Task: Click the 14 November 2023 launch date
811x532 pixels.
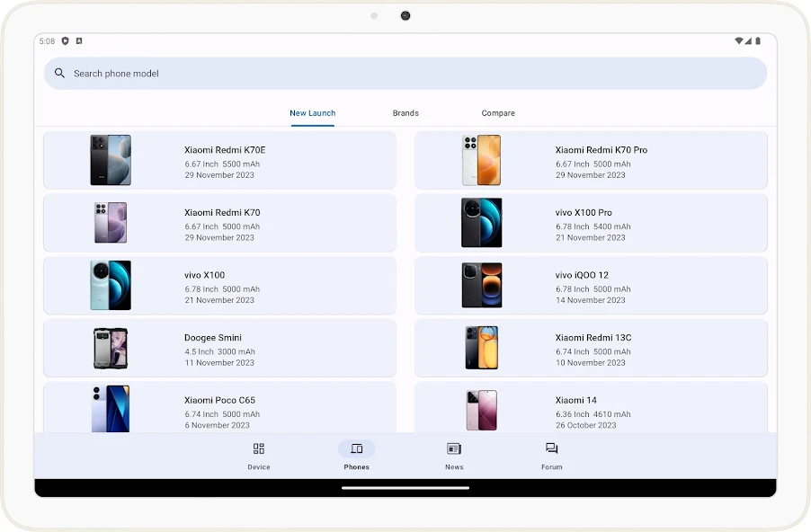Action: coord(591,300)
